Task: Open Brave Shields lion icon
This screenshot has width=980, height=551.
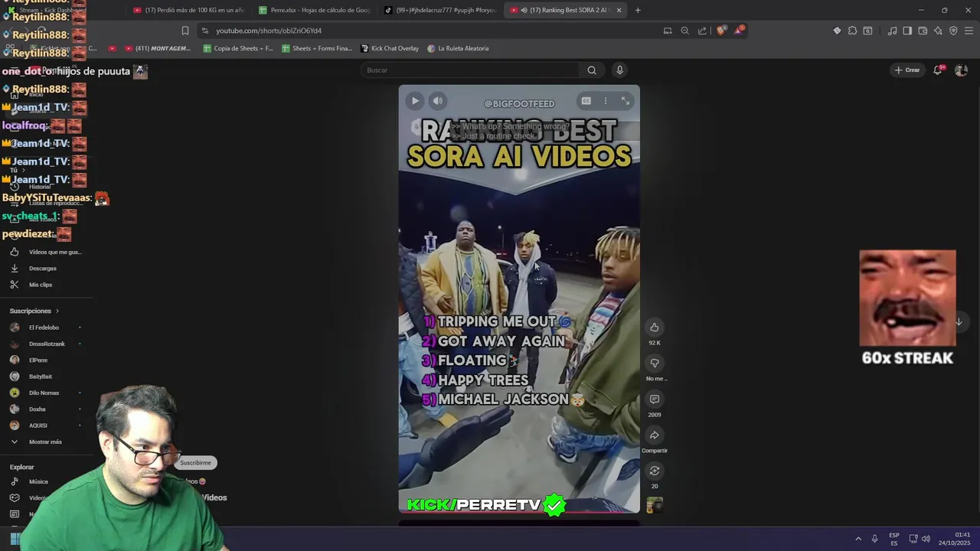Action: click(721, 31)
